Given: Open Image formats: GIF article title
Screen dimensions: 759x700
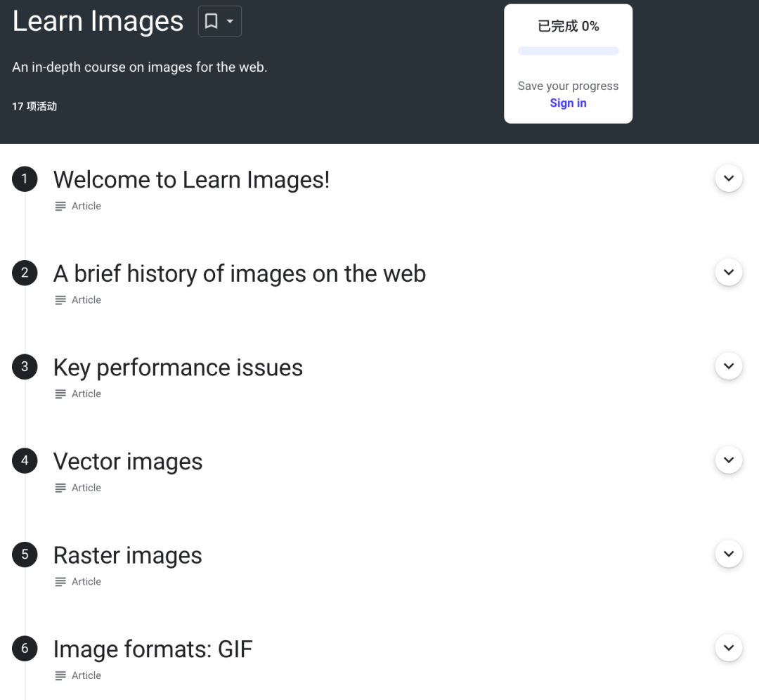Looking at the screenshot, I should [153, 649].
